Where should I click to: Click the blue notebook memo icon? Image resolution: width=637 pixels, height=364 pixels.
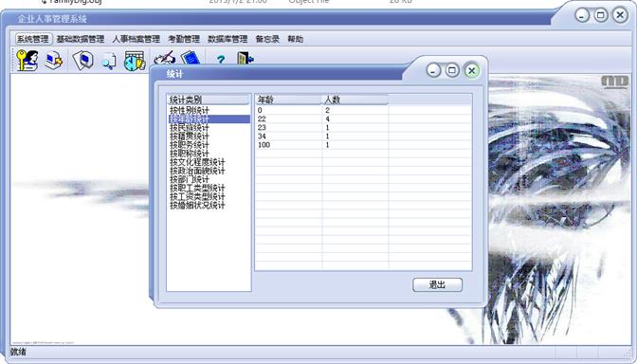pyautogui.click(x=191, y=58)
